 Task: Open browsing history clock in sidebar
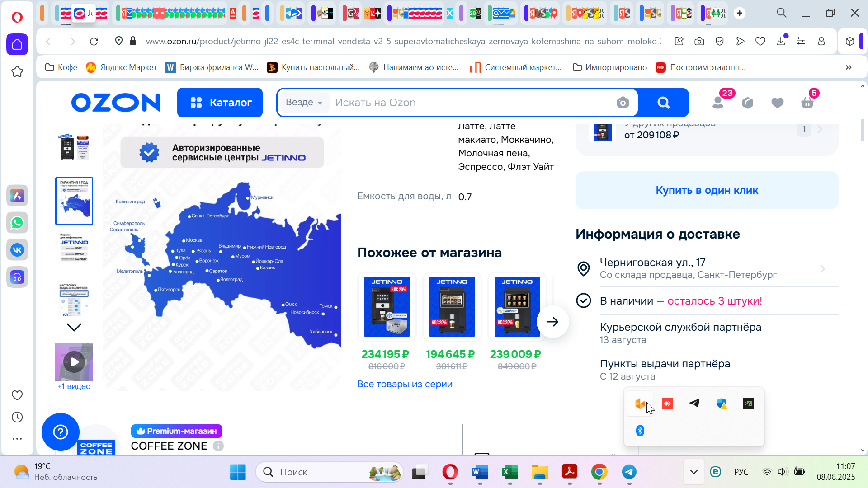(17, 417)
